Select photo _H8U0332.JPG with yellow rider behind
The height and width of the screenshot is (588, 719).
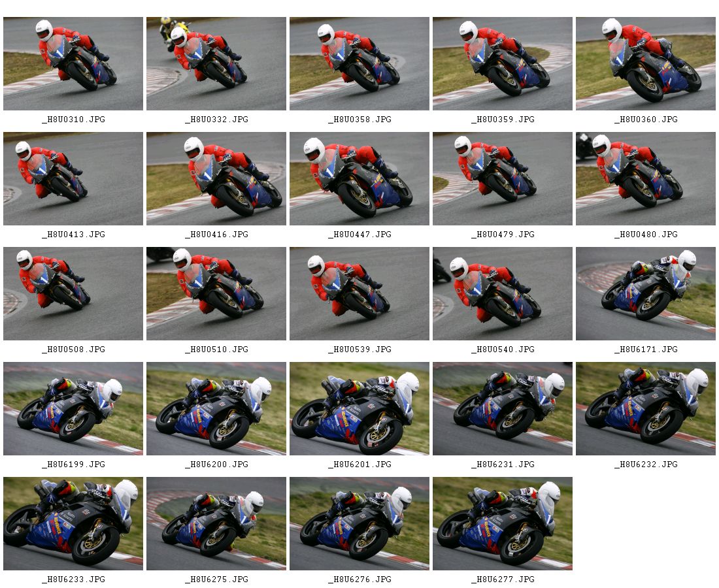pos(216,64)
